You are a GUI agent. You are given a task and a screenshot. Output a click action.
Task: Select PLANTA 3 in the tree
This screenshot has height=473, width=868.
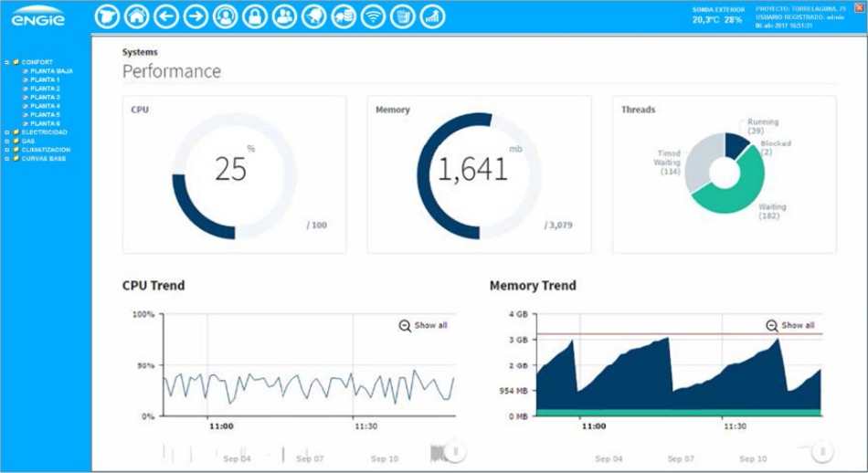[x=45, y=97]
